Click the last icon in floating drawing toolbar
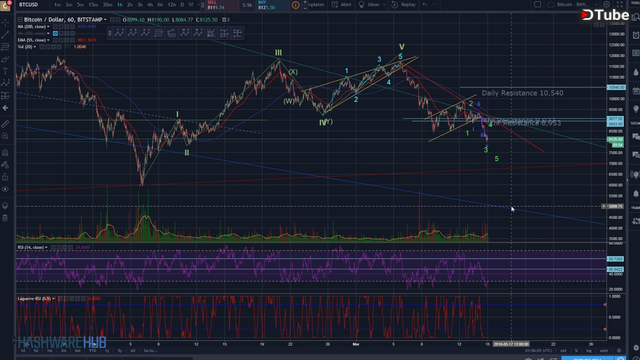Image resolution: width=640 pixels, height=360 pixels. (x=237, y=33)
